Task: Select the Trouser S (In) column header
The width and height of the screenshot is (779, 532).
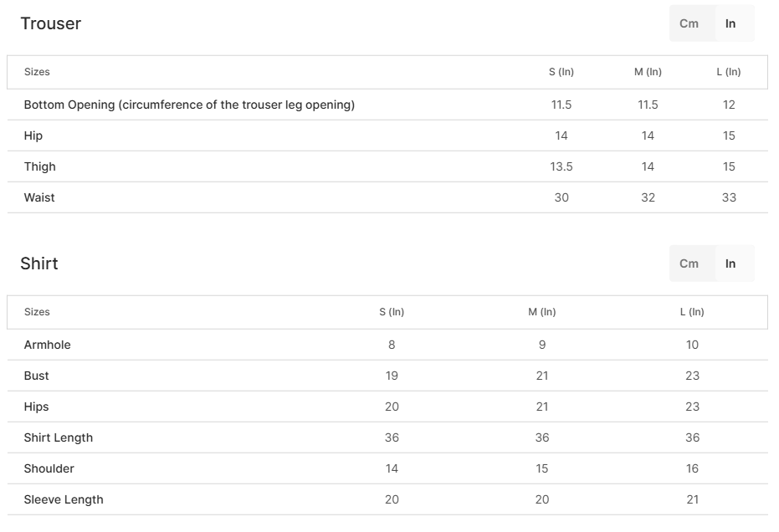Action: click(x=561, y=72)
